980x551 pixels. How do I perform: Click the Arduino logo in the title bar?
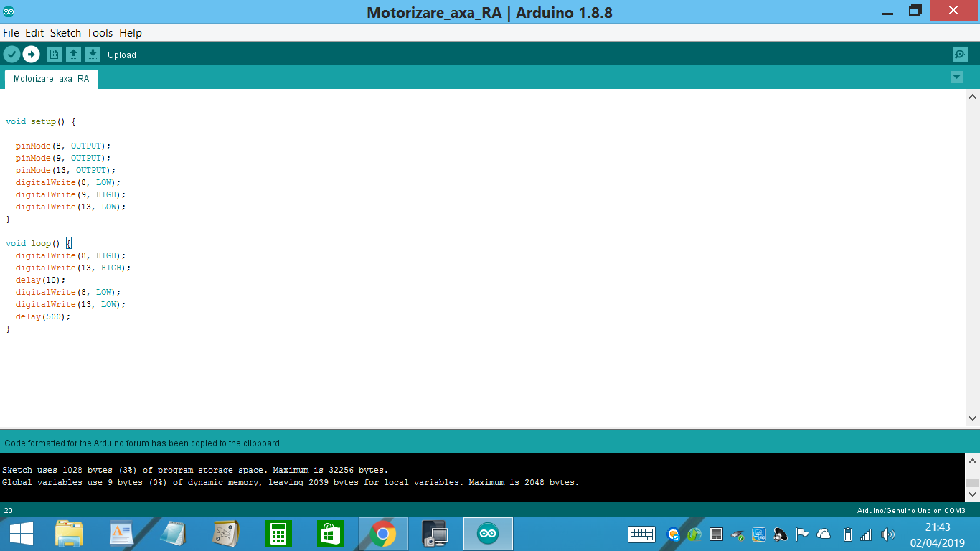(x=9, y=11)
